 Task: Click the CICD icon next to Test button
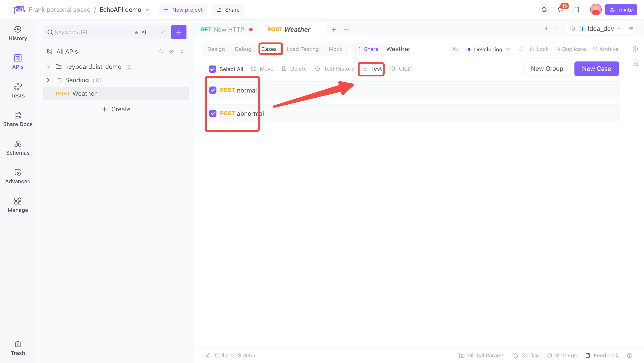(393, 69)
